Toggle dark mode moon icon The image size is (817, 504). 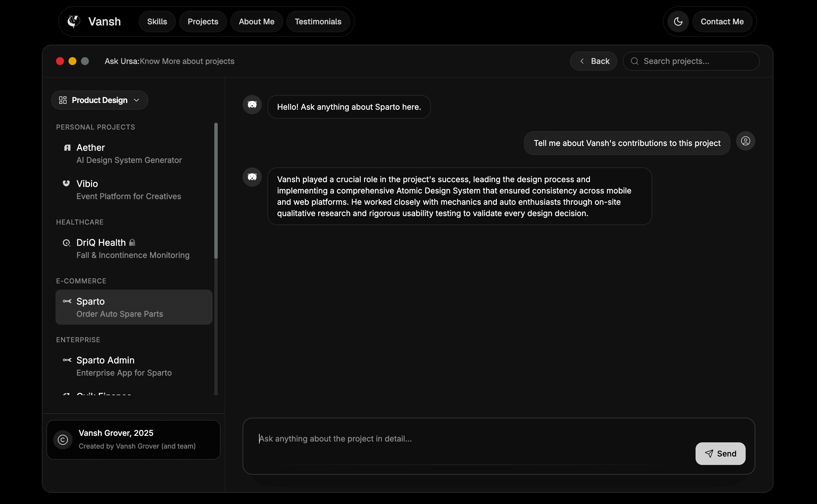(678, 22)
